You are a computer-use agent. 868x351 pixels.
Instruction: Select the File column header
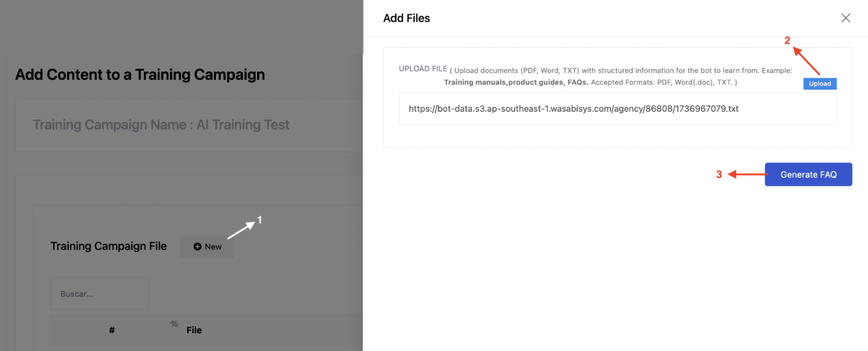[x=194, y=330]
